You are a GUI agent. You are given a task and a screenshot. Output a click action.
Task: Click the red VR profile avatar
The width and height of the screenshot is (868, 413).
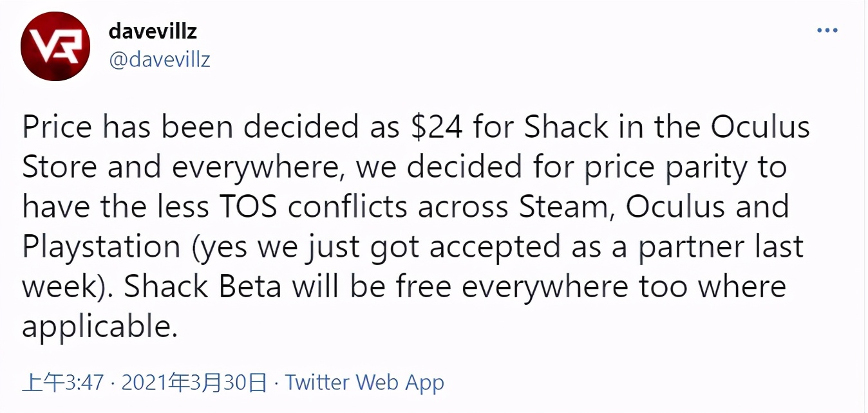[55, 46]
